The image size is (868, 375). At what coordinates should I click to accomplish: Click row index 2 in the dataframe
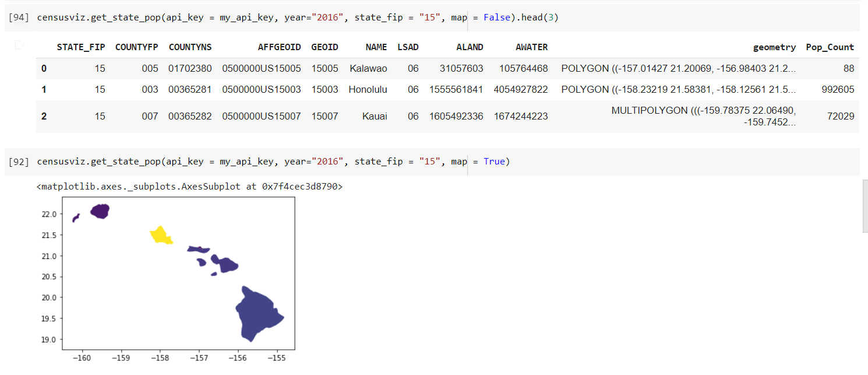pyautogui.click(x=44, y=116)
